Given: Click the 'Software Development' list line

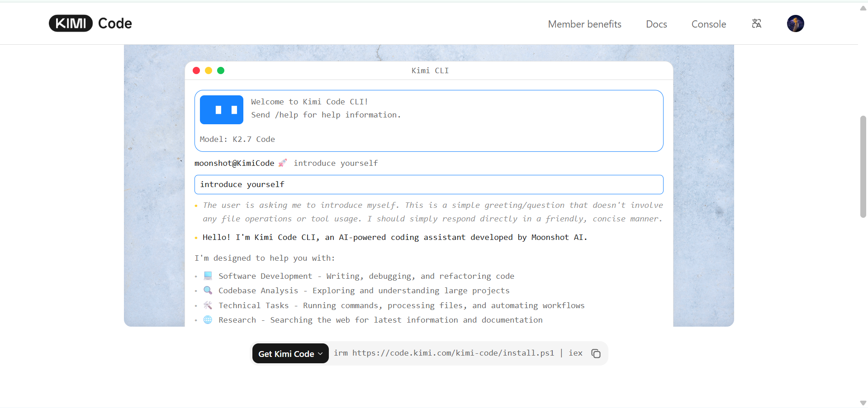Looking at the screenshot, I should (x=366, y=276).
